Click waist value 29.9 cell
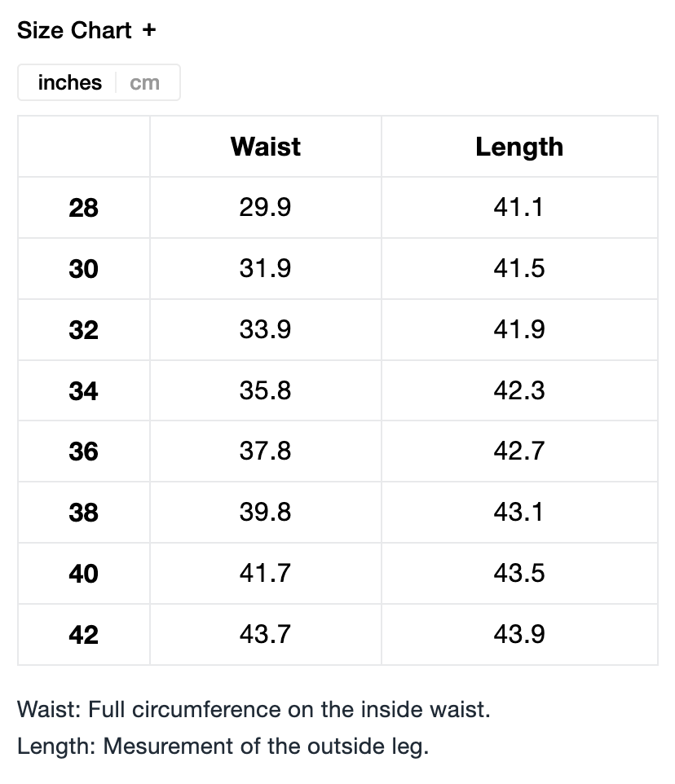Viewport: 675px width, 784px height. coord(265,208)
